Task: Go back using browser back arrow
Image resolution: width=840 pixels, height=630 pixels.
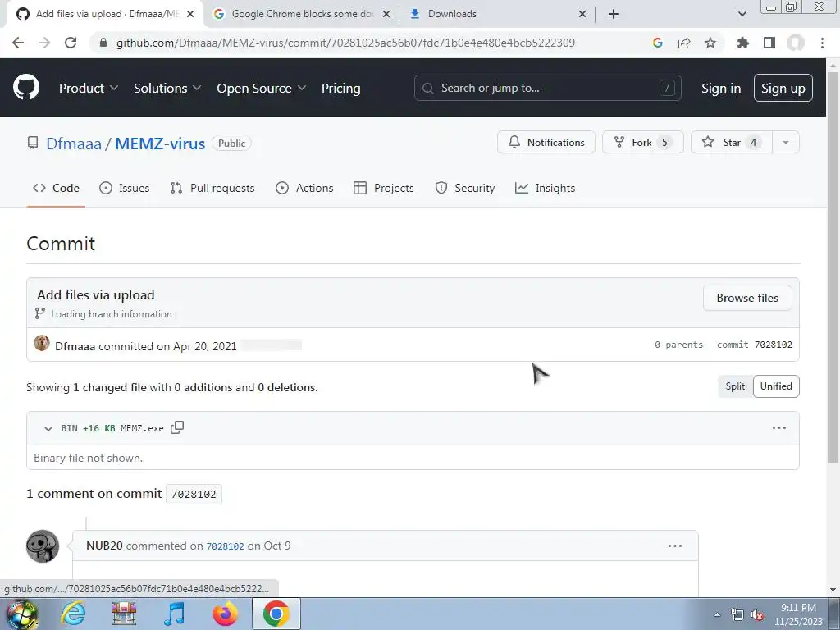Action: click(18, 43)
